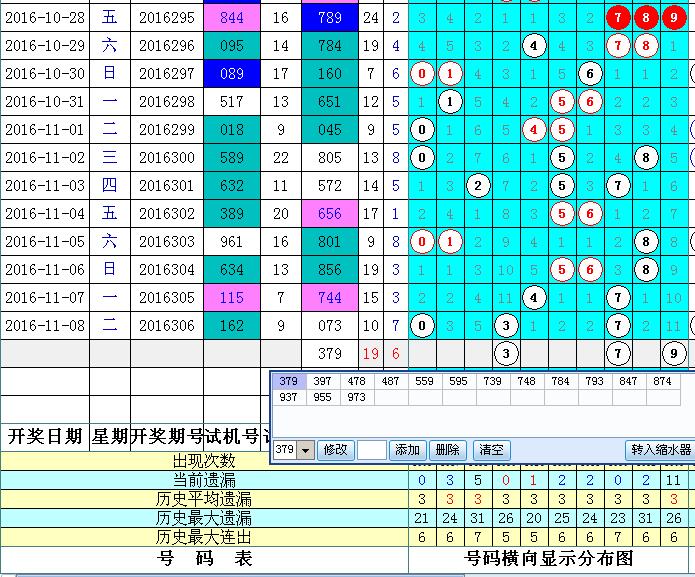
Task: Select number 559 in the list
Action: point(424,381)
